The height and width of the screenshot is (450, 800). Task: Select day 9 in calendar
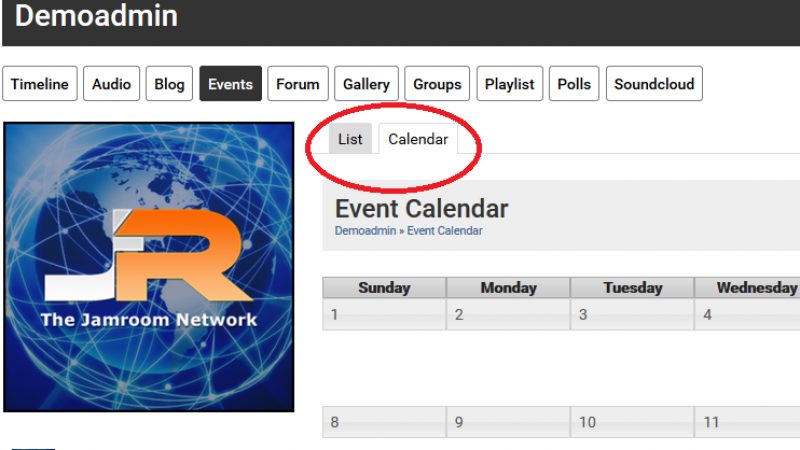(x=508, y=422)
